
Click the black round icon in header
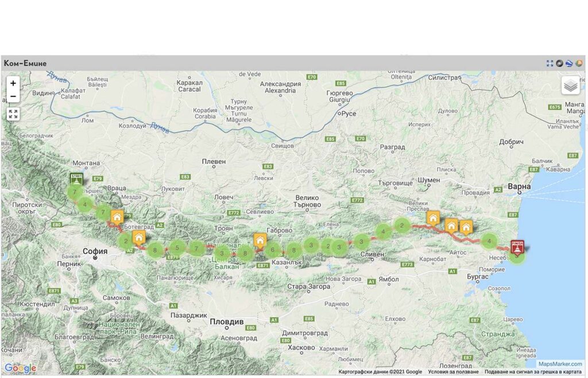tap(559, 63)
